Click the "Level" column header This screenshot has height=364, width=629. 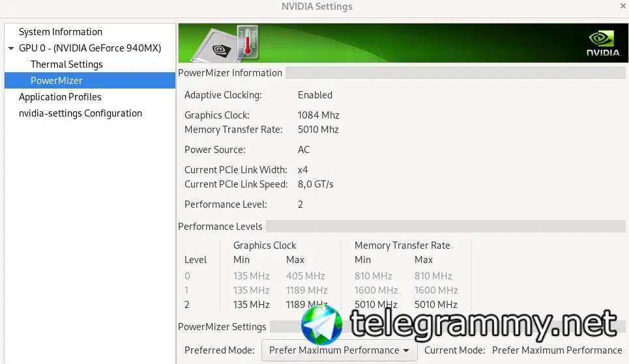[196, 260]
